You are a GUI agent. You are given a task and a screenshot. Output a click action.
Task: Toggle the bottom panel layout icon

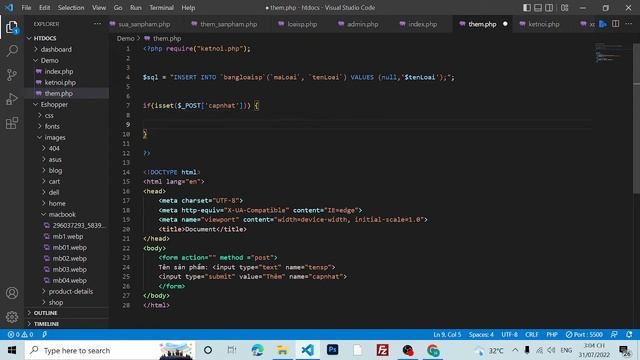(x=538, y=7)
